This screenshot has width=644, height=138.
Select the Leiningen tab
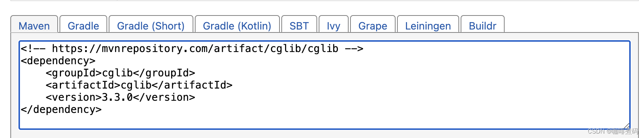(x=428, y=25)
